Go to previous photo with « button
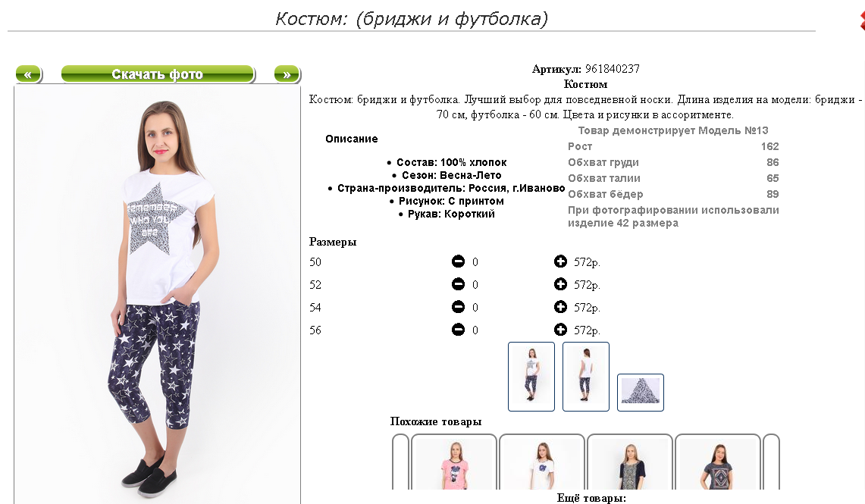Viewport: 865px width, 504px height. 28,74
